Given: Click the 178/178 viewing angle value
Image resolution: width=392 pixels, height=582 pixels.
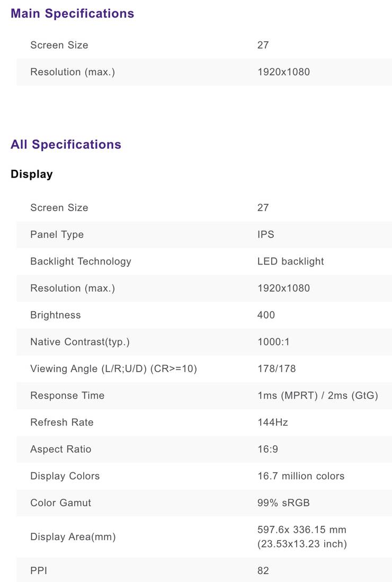Looking at the screenshot, I should [x=277, y=368].
